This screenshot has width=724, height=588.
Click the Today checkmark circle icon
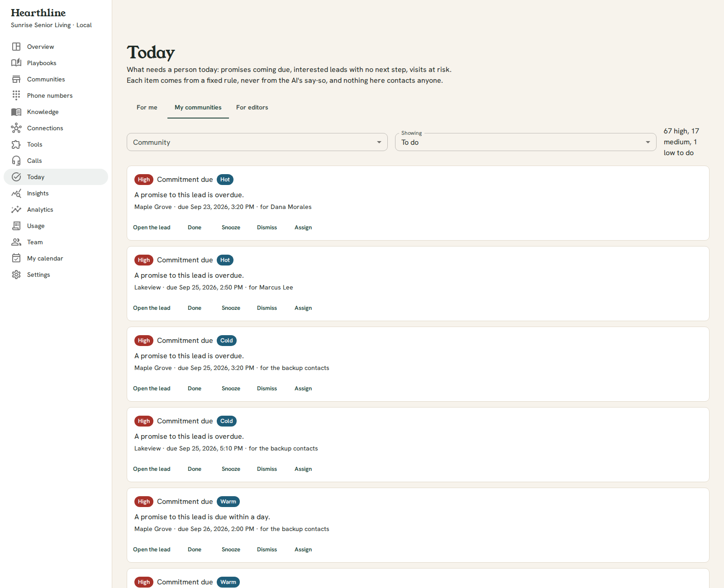coord(16,177)
